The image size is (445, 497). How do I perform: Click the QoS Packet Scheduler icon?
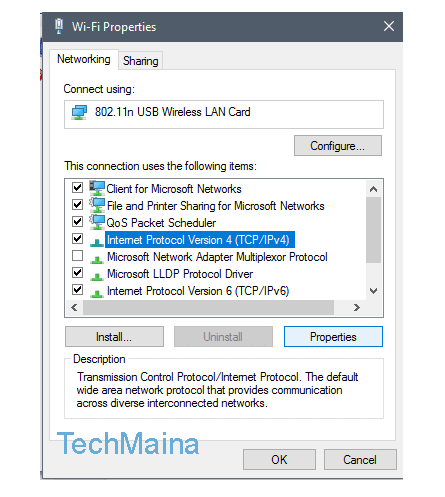pos(97,222)
